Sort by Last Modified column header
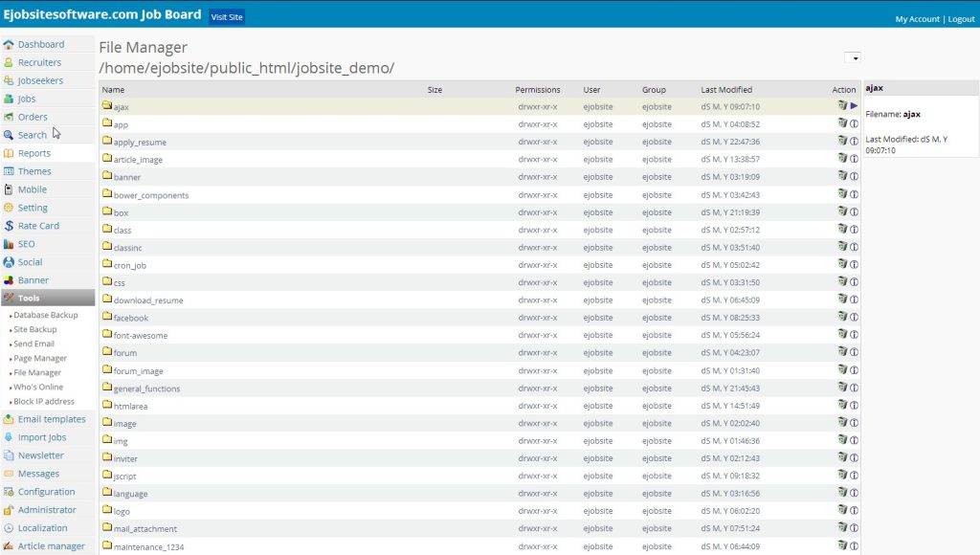This screenshot has width=980, height=555. click(x=726, y=89)
